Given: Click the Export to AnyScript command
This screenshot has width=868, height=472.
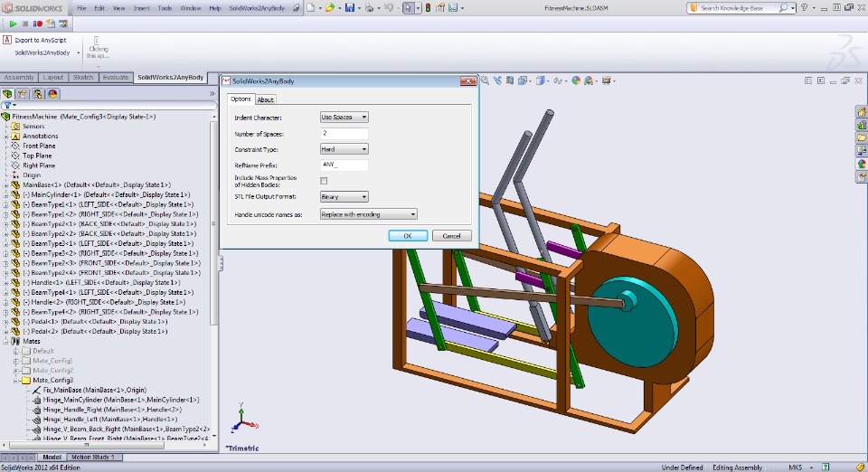Looking at the screenshot, I should 41,40.
